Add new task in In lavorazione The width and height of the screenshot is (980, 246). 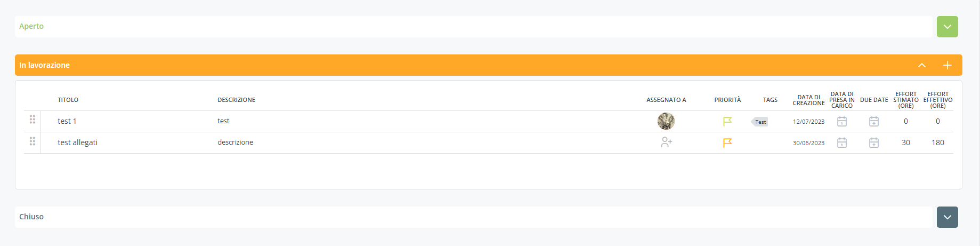point(947,65)
